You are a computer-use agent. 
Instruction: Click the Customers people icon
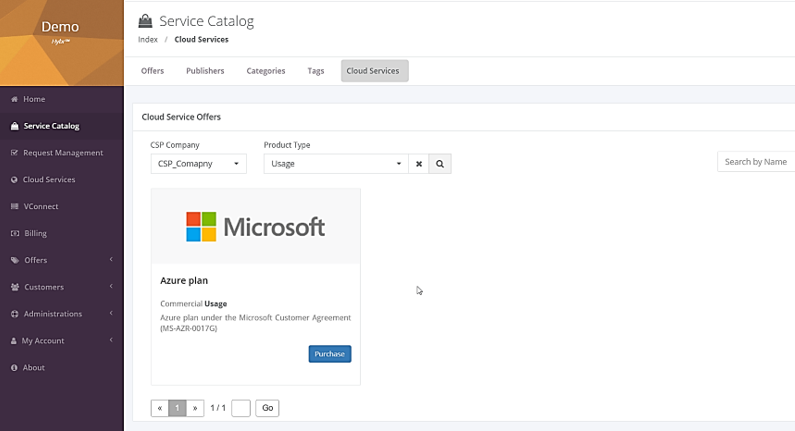(x=15, y=287)
